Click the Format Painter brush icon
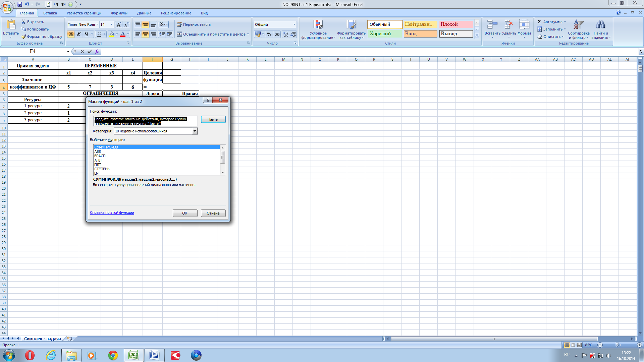 coord(23,37)
